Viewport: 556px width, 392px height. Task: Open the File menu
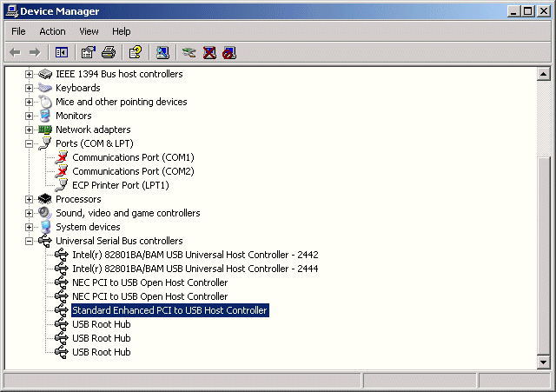pyautogui.click(x=18, y=31)
